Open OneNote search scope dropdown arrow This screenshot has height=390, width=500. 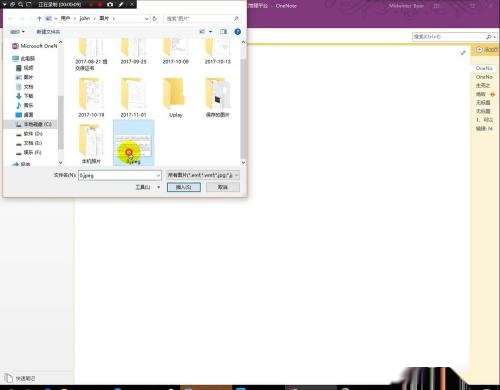coord(495,37)
